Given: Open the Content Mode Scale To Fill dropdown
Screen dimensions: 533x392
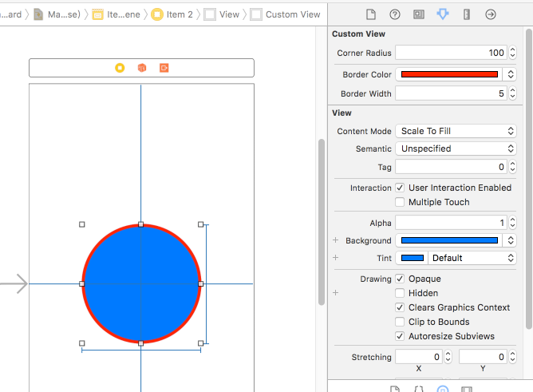Looking at the screenshot, I should tap(456, 131).
